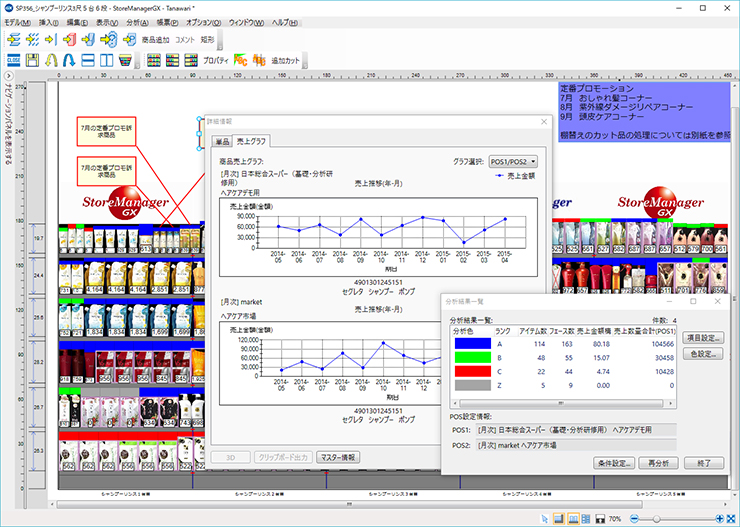Viewport: 740px width, 527px height.
Task: Select the blue U-turn arrow icon
Action: click(68, 61)
